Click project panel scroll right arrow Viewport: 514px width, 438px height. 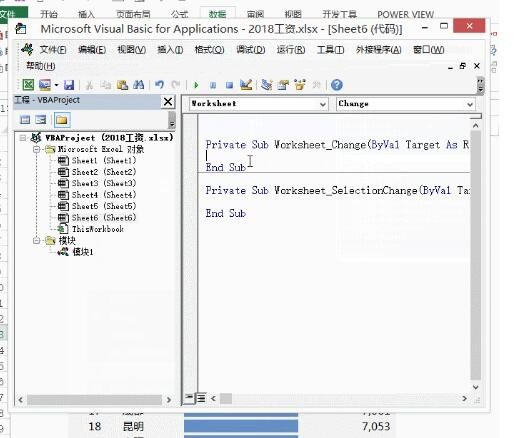click(x=169, y=400)
